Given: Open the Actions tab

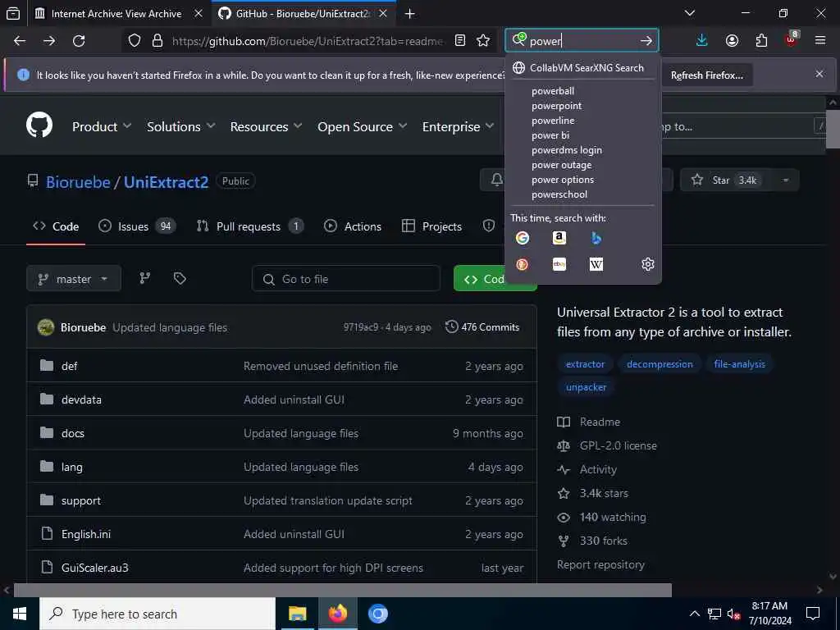Looking at the screenshot, I should point(353,226).
